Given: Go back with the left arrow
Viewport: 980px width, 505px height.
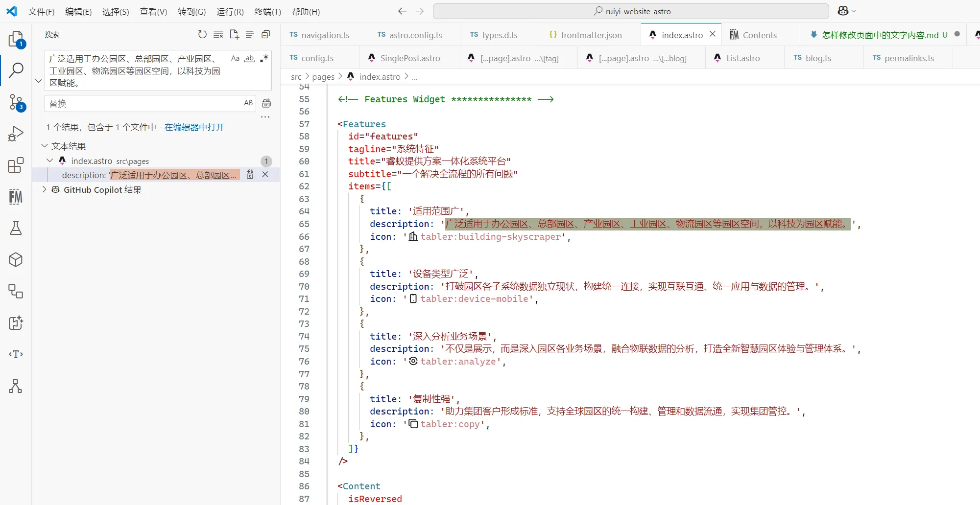Looking at the screenshot, I should (402, 11).
